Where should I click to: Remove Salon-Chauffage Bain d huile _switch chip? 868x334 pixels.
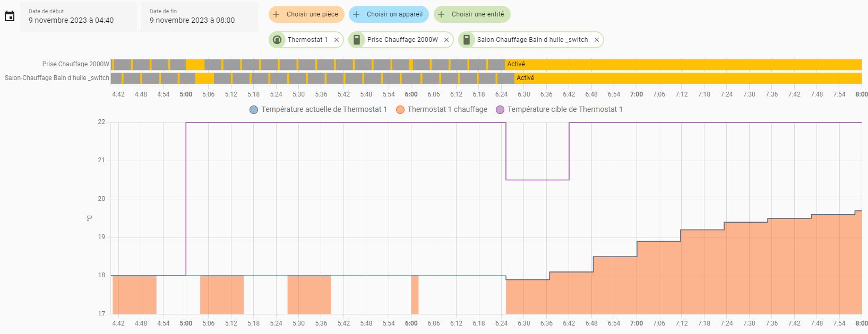click(597, 40)
